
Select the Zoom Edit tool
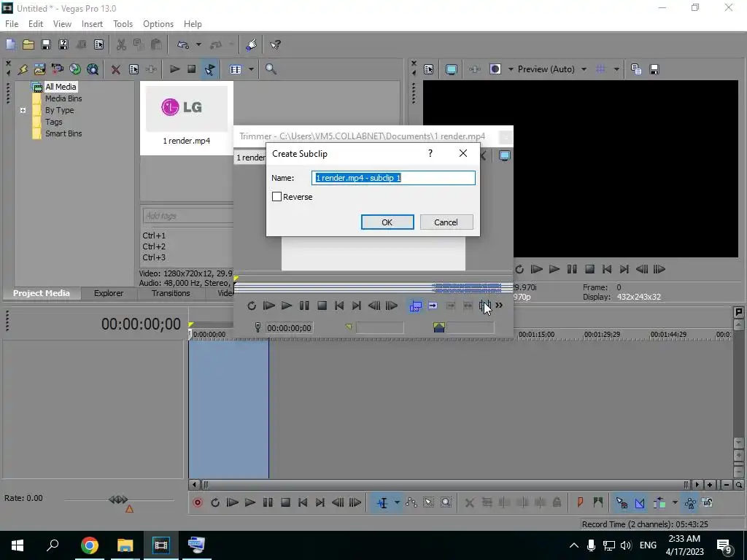(446, 502)
